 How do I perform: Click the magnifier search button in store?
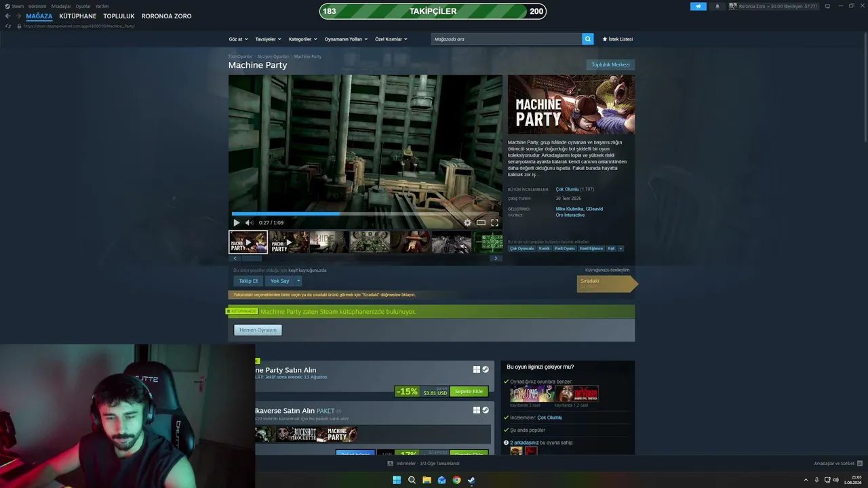[x=588, y=39]
